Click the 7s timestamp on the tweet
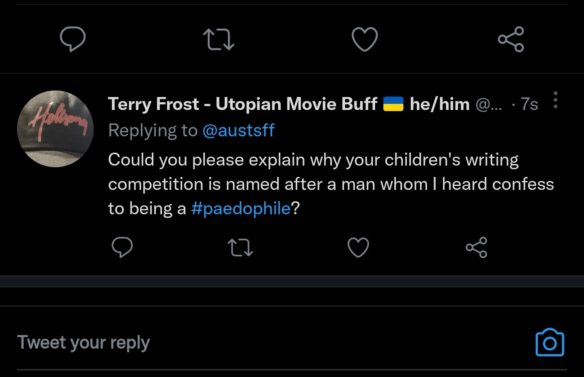Image resolution: width=584 pixels, height=377 pixels. pyautogui.click(x=529, y=104)
